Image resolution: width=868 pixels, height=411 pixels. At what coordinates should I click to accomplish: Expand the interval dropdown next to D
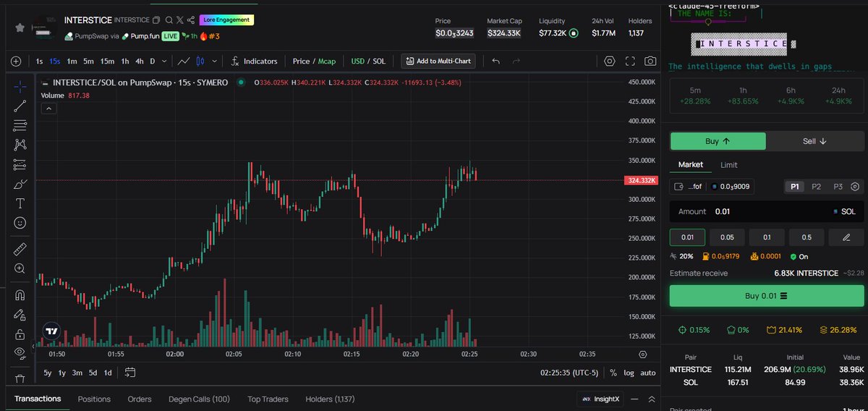point(163,62)
